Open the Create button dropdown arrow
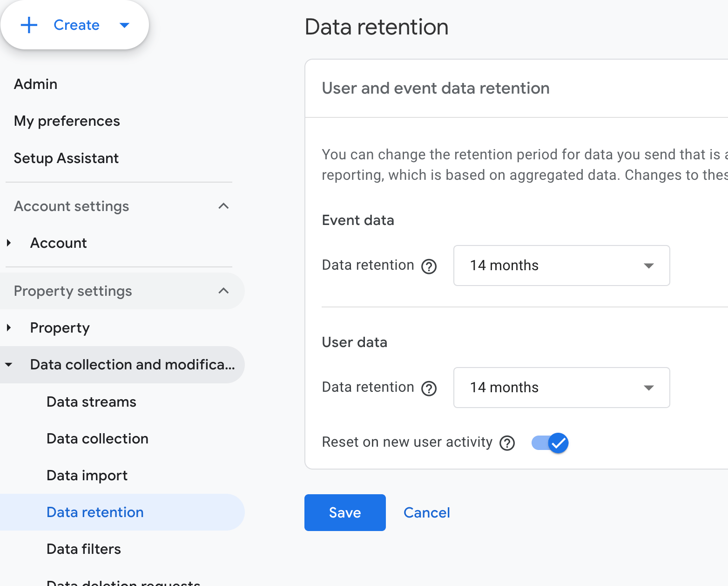 (124, 25)
